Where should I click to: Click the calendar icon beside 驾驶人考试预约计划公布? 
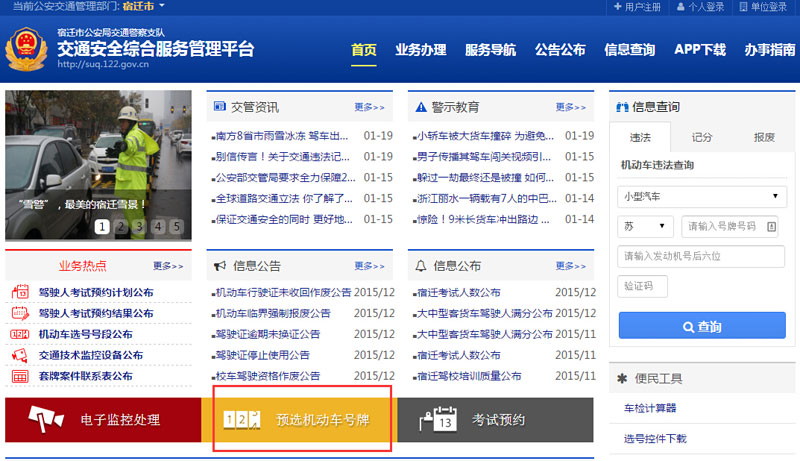coord(20,292)
